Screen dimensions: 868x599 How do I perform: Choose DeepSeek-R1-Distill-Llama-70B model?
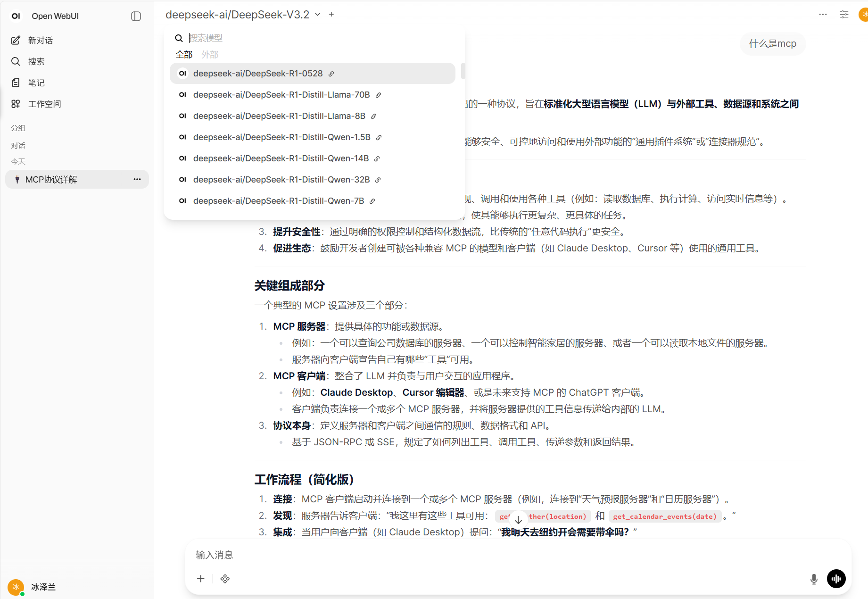pyautogui.click(x=281, y=95)
